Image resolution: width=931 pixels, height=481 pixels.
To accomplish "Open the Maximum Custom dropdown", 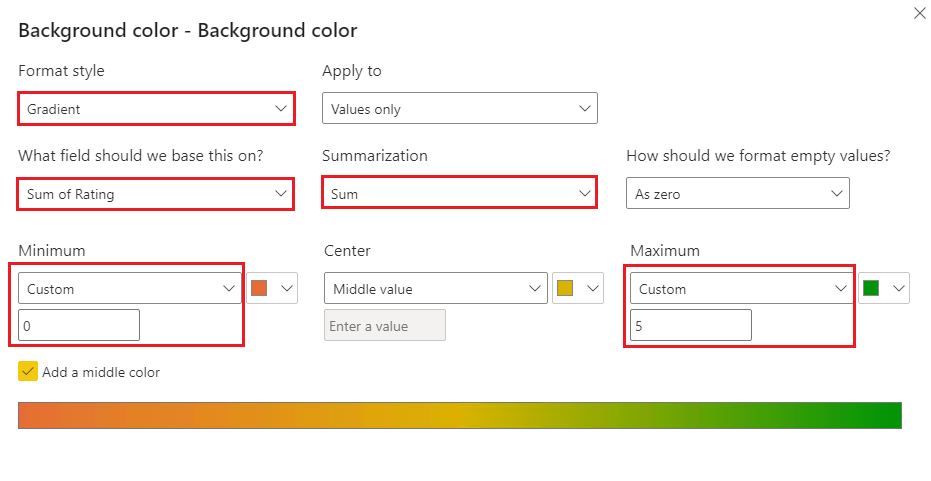I will coord(741,289).
